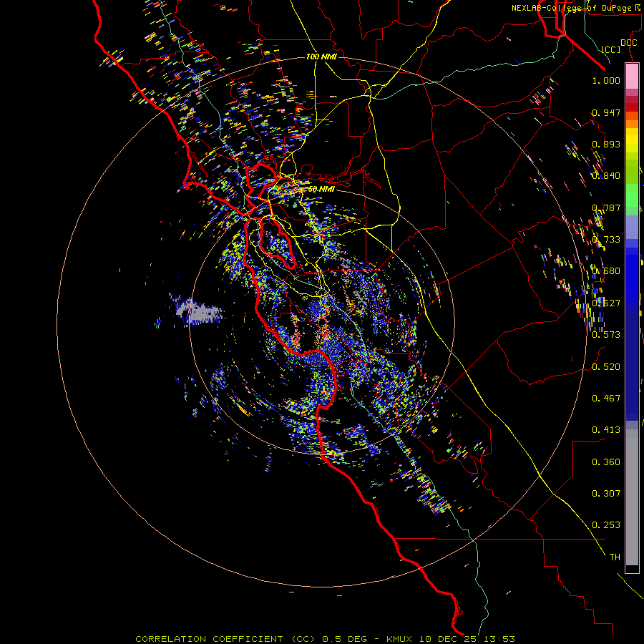The image size is (644, 644).
Task: Click the 0.467 legend value
Action: [x=606, y=399]
